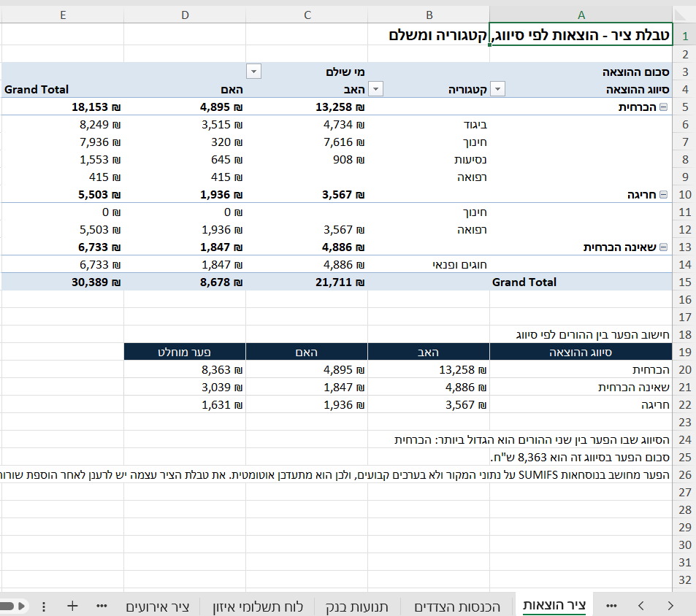This screenshot has height=616, width=696.
Task: Click Grand Total row label in row 15
Action: [581, 282]
